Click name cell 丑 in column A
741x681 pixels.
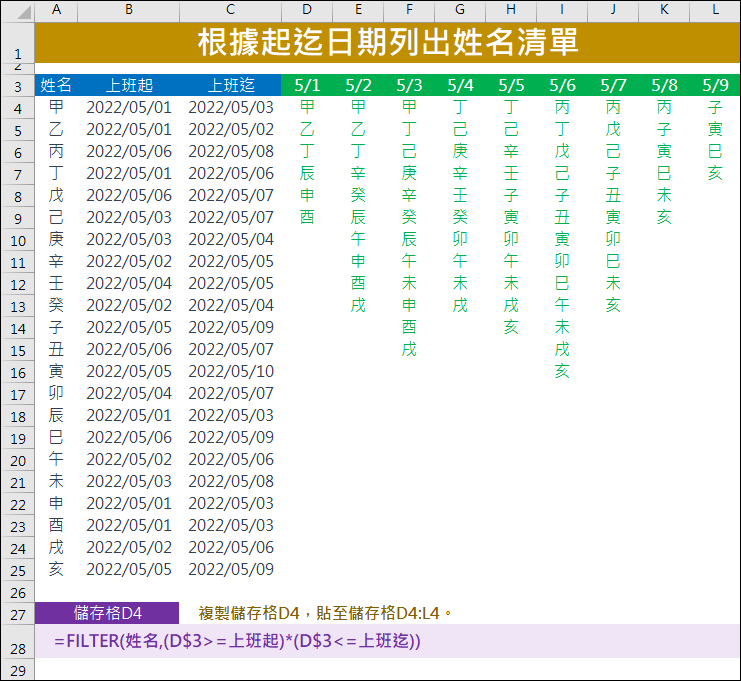(x=56, y=349)
